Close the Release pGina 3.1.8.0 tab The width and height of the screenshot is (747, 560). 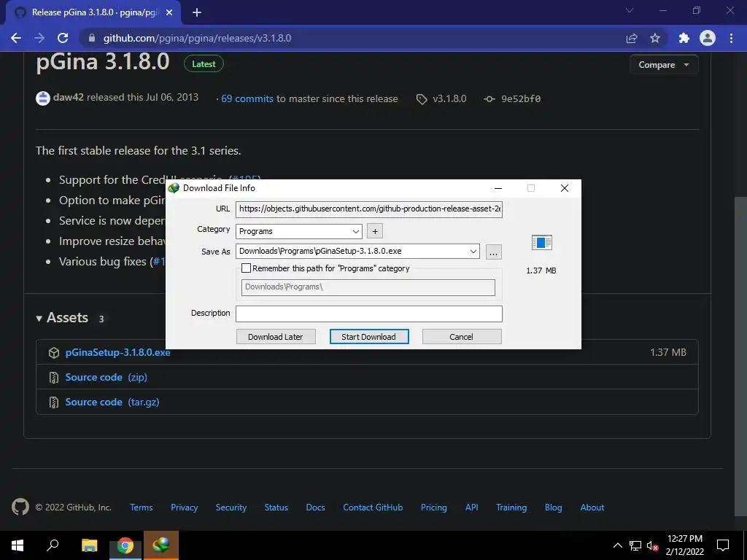click(x=169, y=12)
